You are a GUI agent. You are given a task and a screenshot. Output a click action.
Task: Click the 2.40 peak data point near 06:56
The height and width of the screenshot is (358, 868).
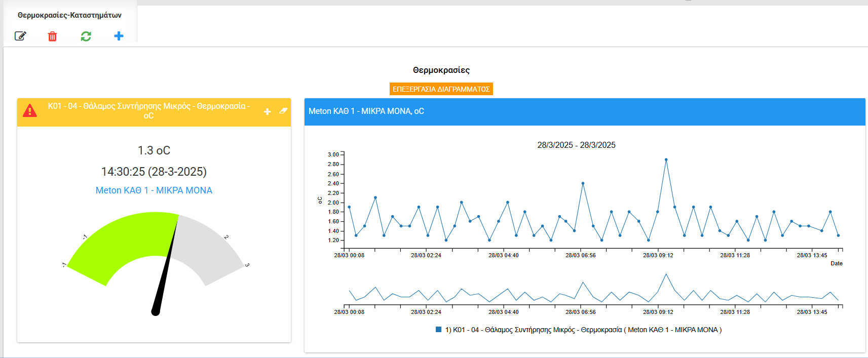click(x=583, y=183)
